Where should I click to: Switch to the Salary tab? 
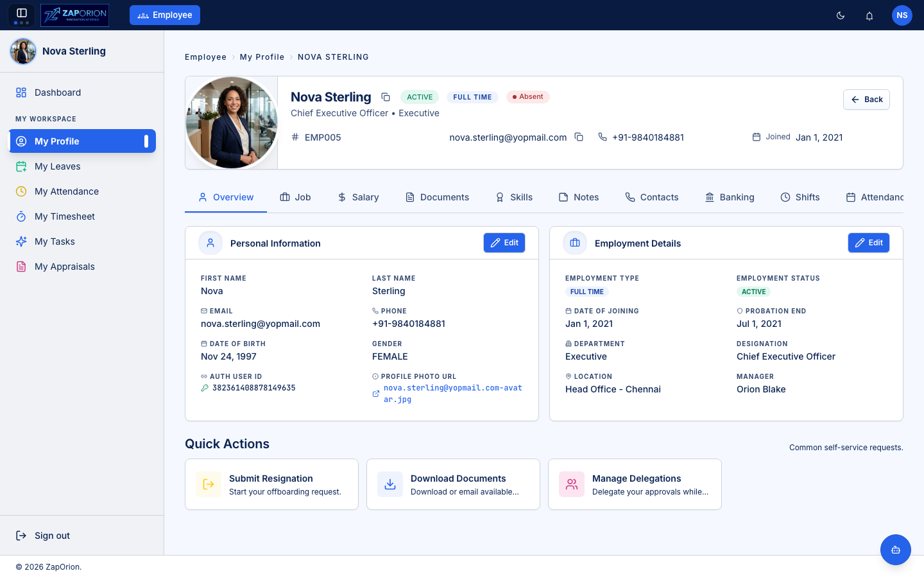point(359,197)
